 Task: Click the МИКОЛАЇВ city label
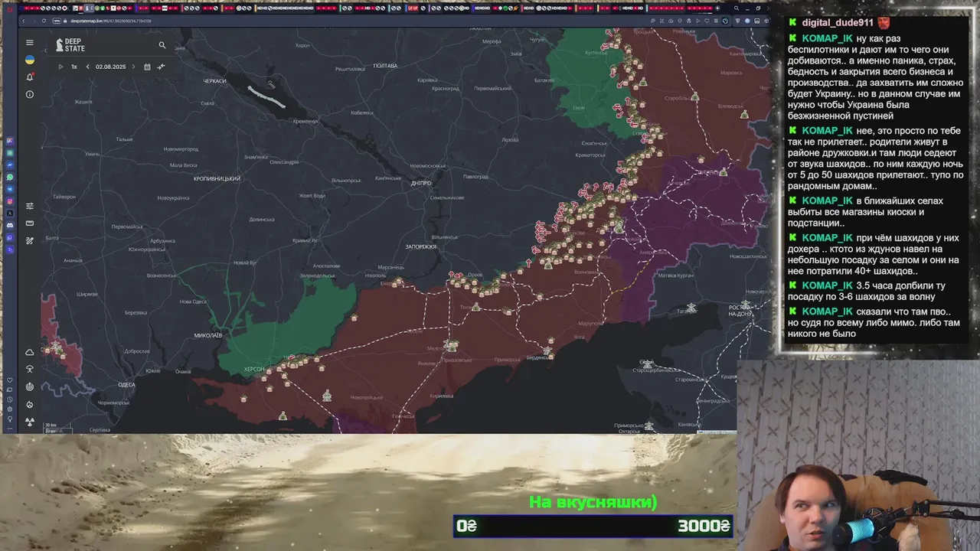tap(208, 335)
